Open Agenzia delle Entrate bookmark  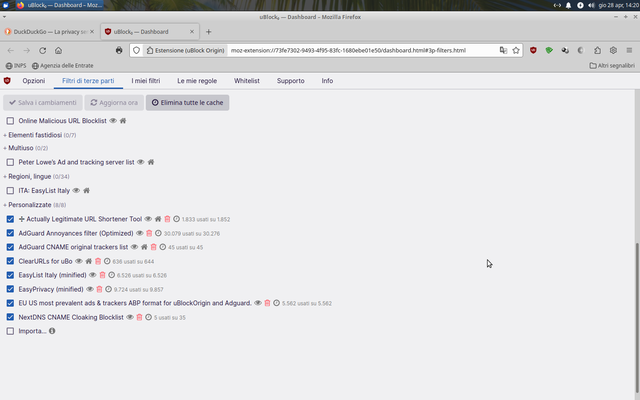coord(62,66)
